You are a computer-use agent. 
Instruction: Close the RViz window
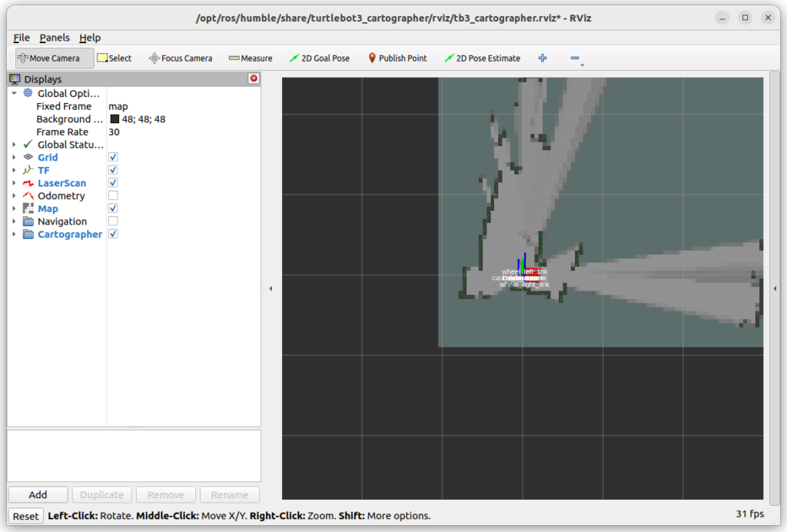click(768, 18)
